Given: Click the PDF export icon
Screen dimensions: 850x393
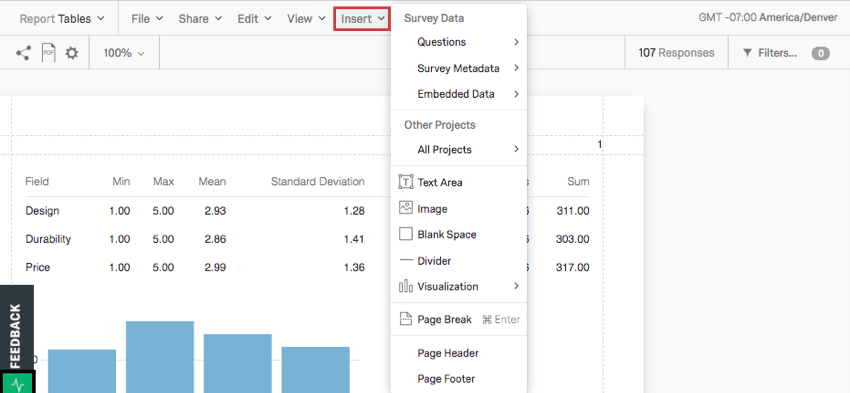Looking at the screenshot, I should (49, 53).
